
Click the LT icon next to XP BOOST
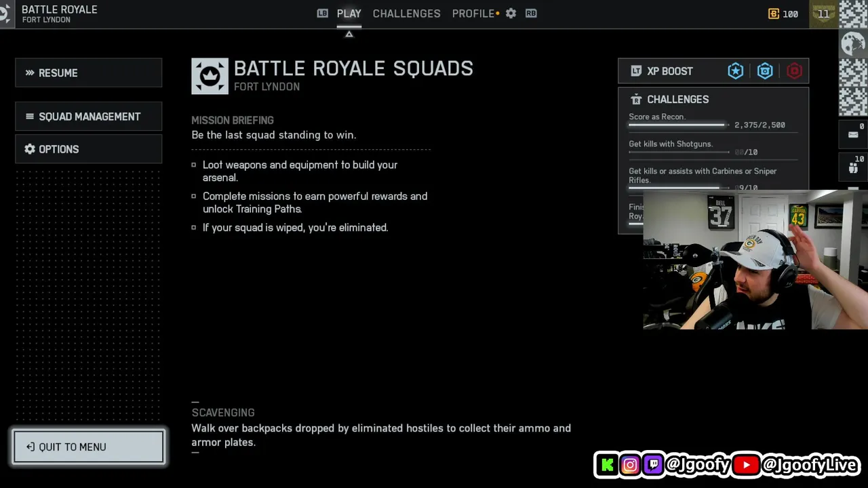(x=635, y=71)
